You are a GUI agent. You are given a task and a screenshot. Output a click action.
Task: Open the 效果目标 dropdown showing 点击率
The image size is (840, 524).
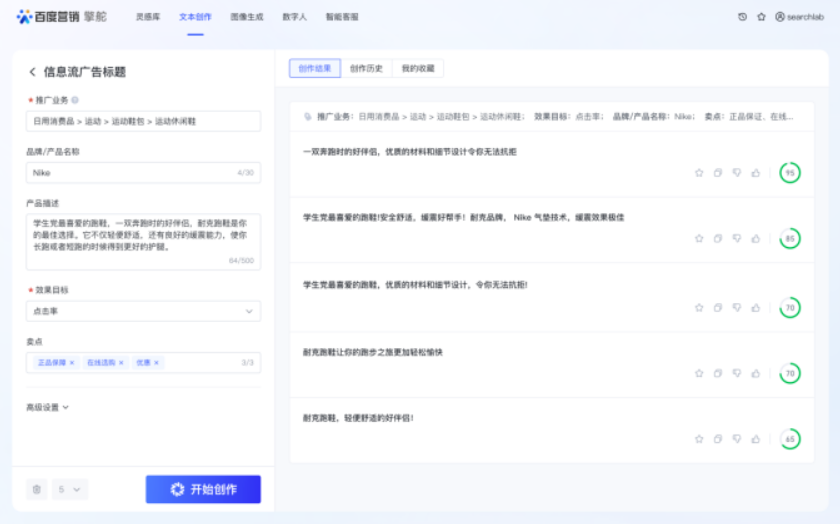click(x=143, y=311)
